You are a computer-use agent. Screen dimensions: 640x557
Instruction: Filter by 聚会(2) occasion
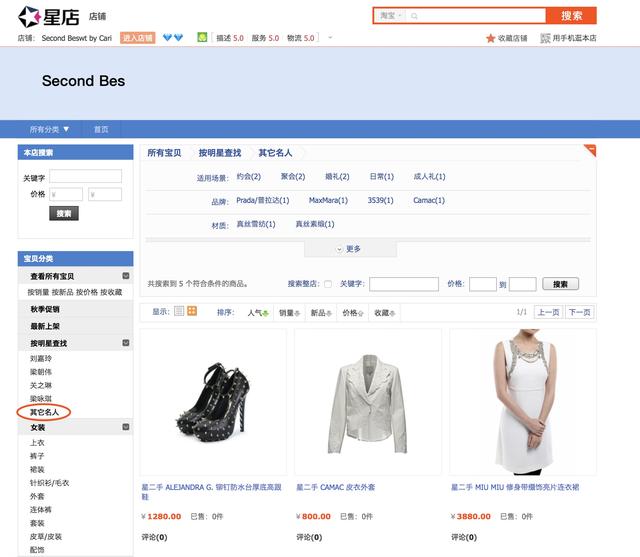point(293,177)
